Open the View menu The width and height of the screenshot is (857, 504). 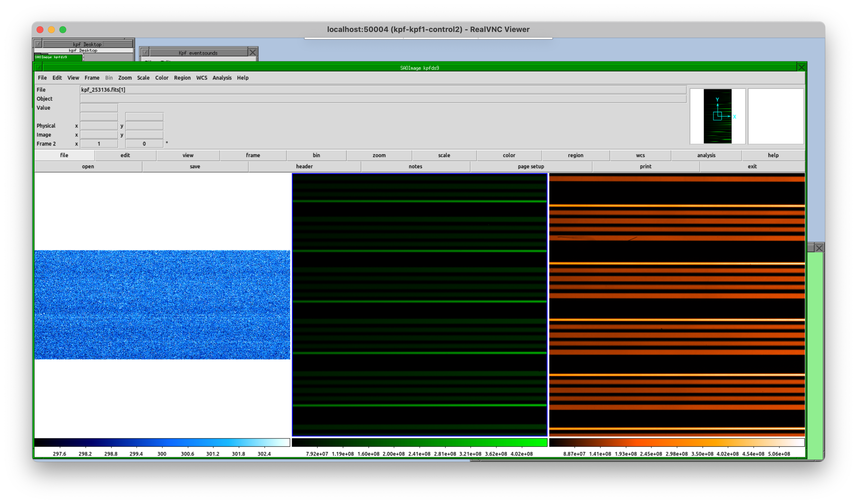click(x=73, y=78)
